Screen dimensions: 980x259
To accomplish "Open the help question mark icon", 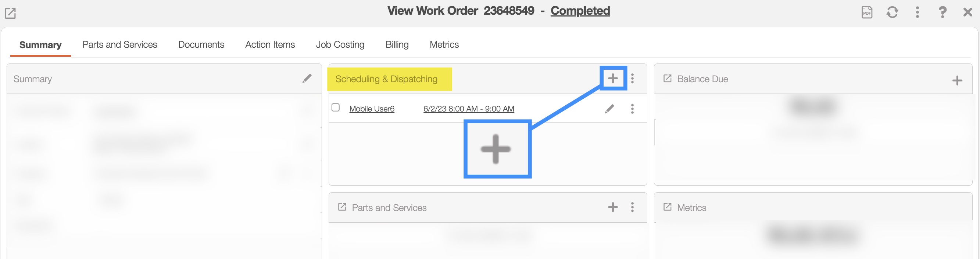I will click(942, 12).
